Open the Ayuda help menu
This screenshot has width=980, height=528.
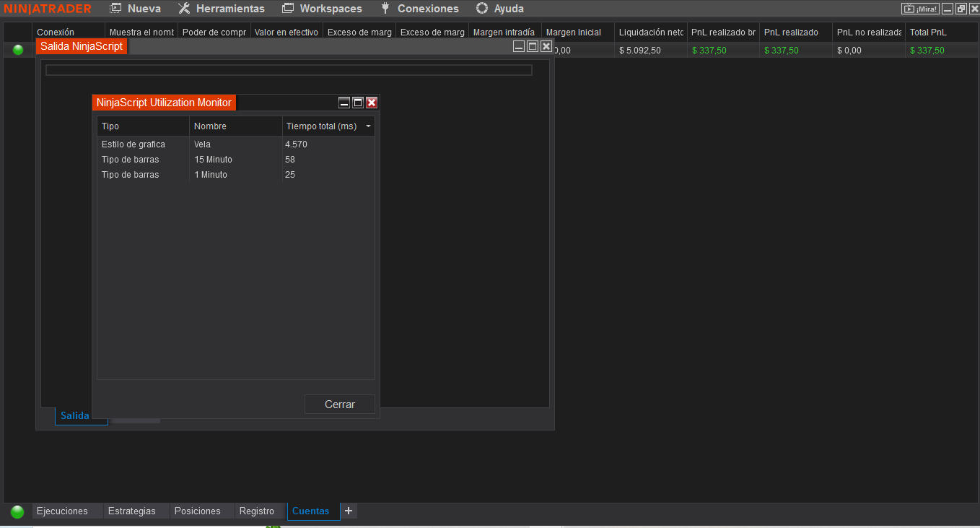[x=500, y=9]
